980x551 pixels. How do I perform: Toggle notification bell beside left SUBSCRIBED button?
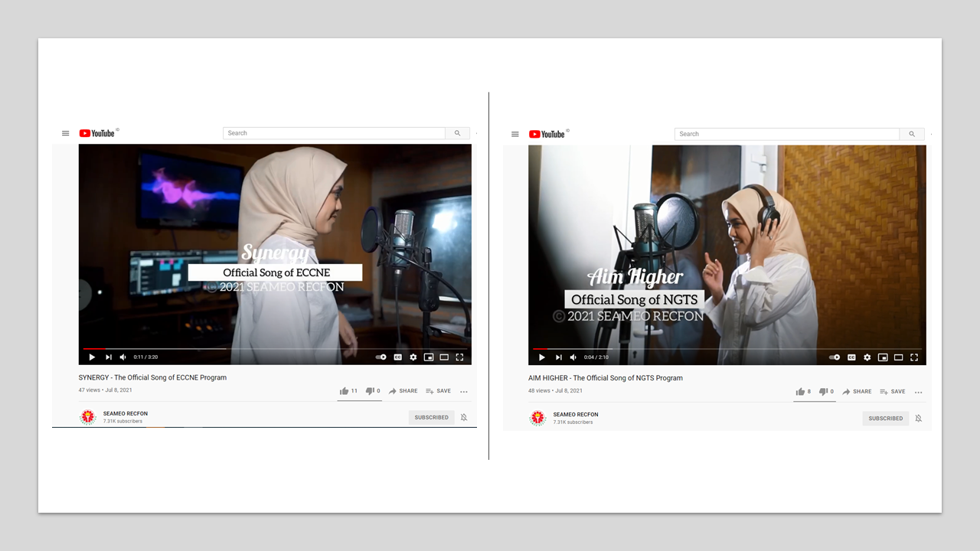tap(464, 417)
